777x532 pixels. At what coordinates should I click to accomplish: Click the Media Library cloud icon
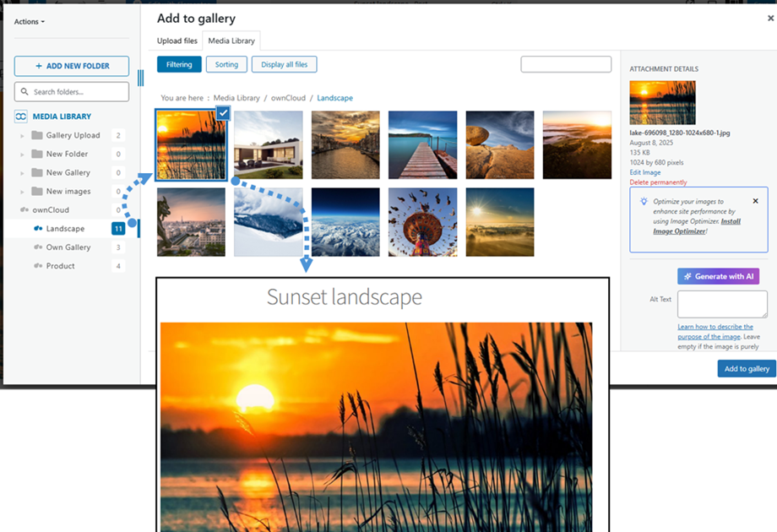[21, 117]
